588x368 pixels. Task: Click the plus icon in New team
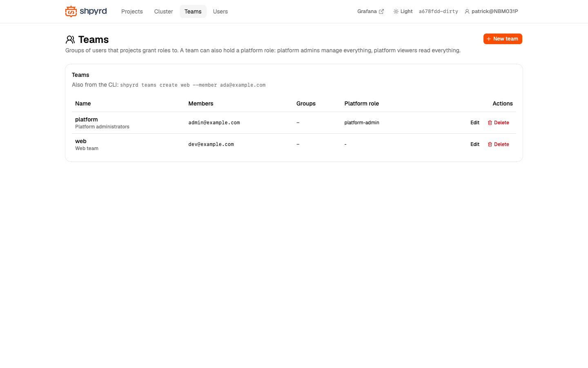point(489,39)
